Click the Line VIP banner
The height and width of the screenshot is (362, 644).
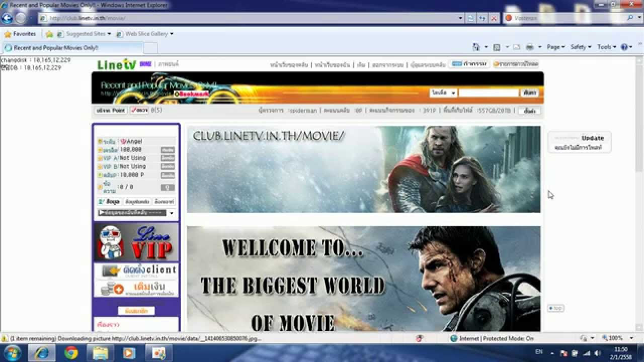tap(136, 242)
